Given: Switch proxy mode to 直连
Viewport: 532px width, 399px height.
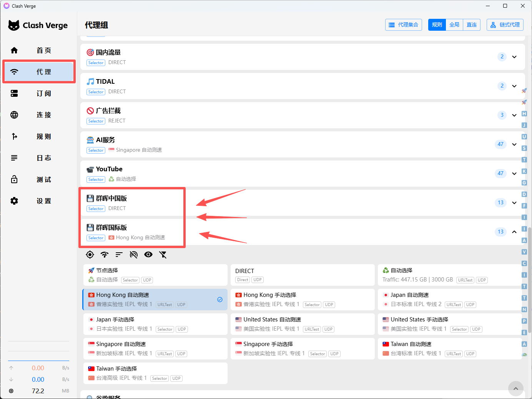Looking at the screenshot, I should click(472, 24).
